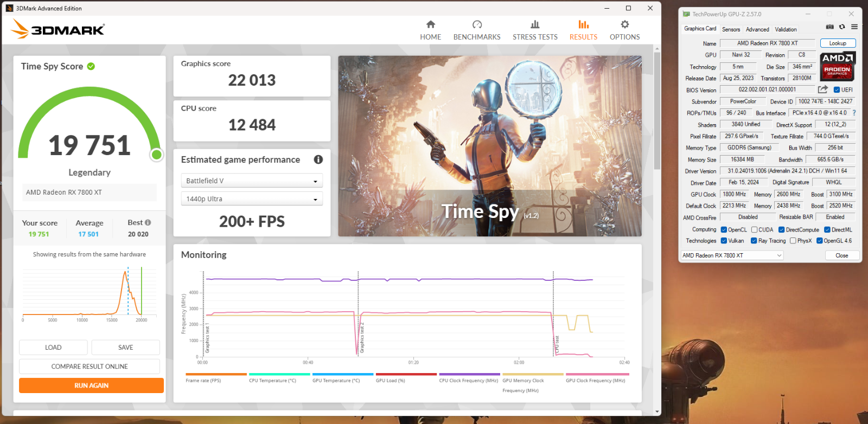
Task: Click the Lookup button in GPU-Z
Action: point(838,43)
